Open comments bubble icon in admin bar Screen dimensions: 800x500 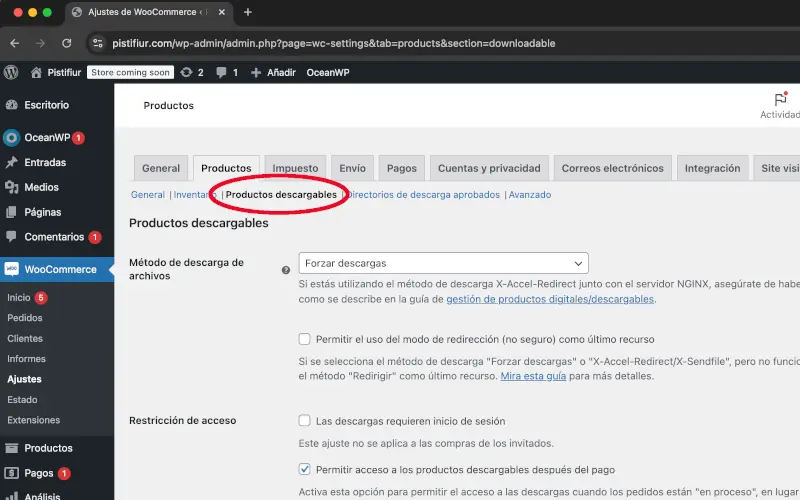[x=221, y=72]
